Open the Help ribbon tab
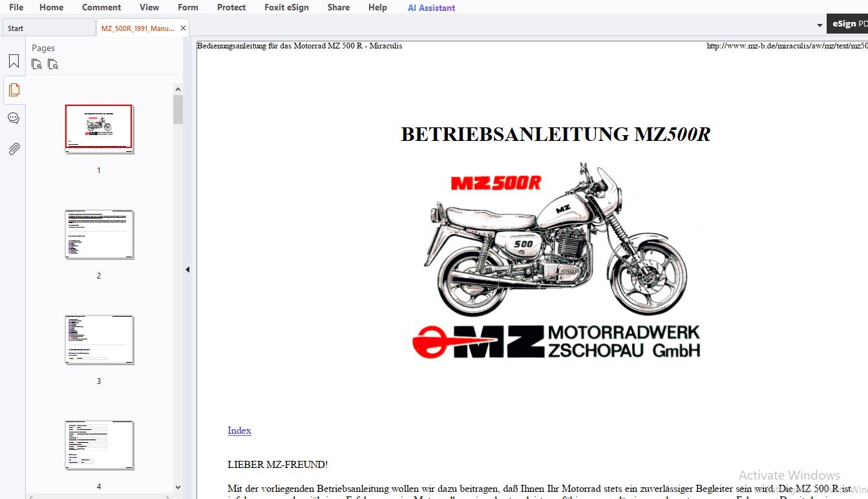Image resolution: width=868 pixels, height=499 pixels. tap(377, 8)
